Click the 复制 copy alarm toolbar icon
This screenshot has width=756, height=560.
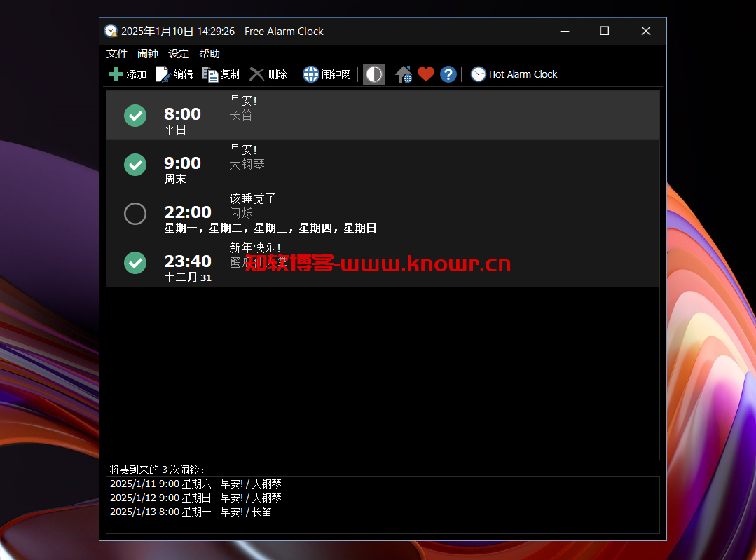(x=209, y=74)
